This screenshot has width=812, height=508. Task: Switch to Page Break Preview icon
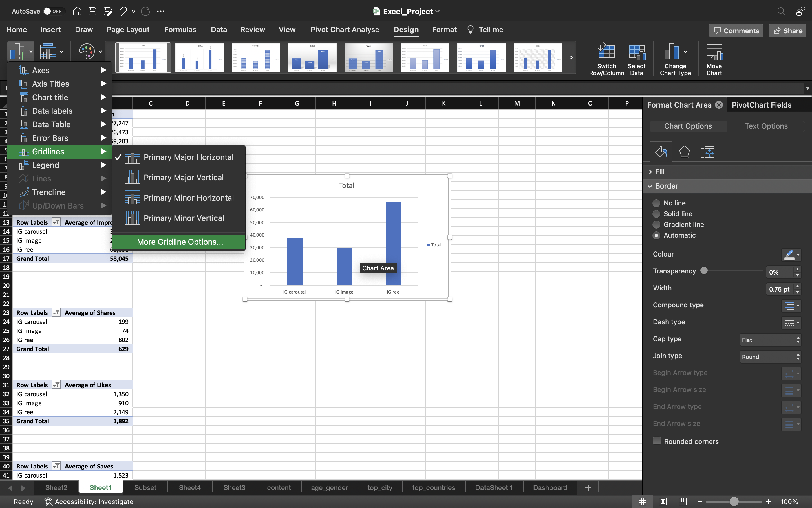click(x=683, y=501)
